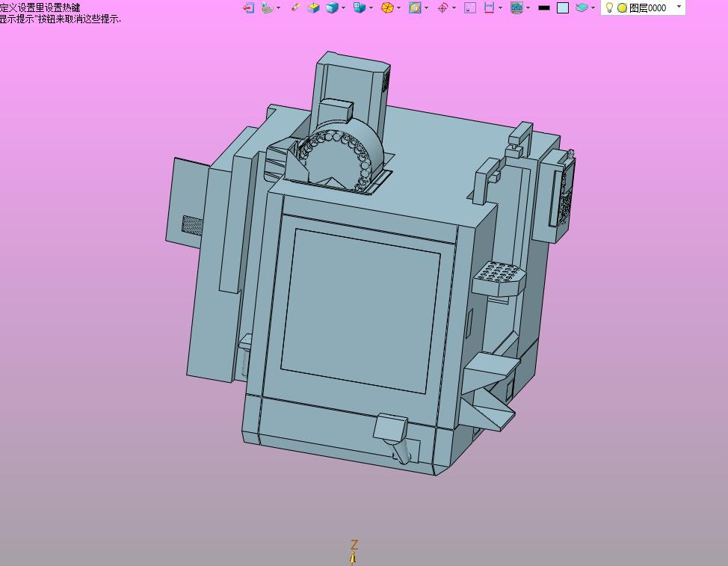Screen dimensions: 728x566
Task: Expand the dimension tool dropdown arrow
Action: pyautogui.click(x=500, y=8)
